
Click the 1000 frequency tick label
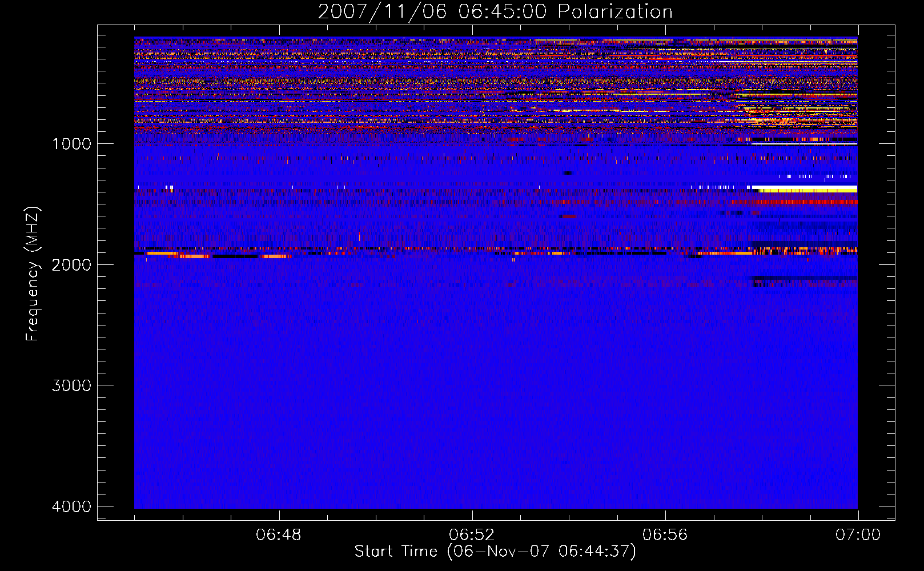click(71, 143)
